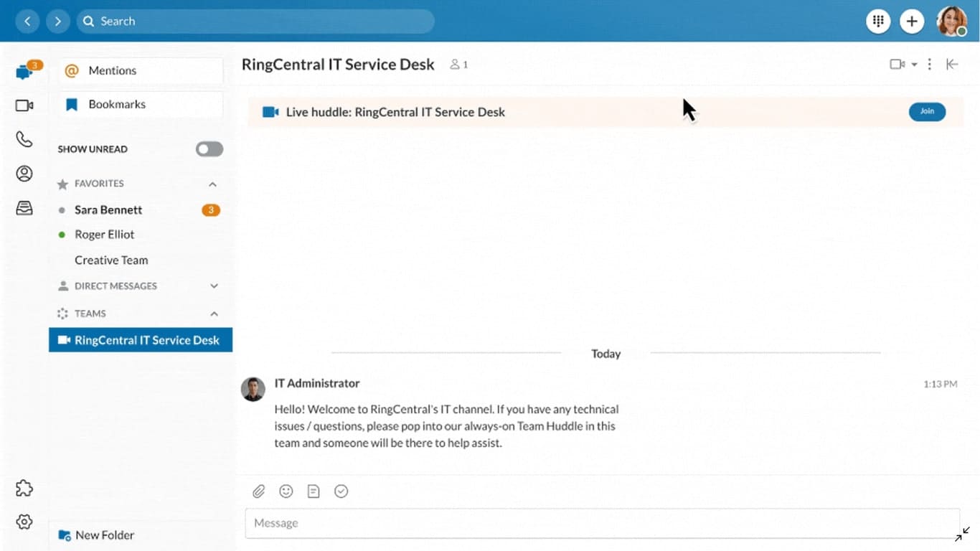Image resolution: width=980 pixels, height=551 pixels.
Task: Click the Live huddle camera icon
Action: [x=270, y=112]
